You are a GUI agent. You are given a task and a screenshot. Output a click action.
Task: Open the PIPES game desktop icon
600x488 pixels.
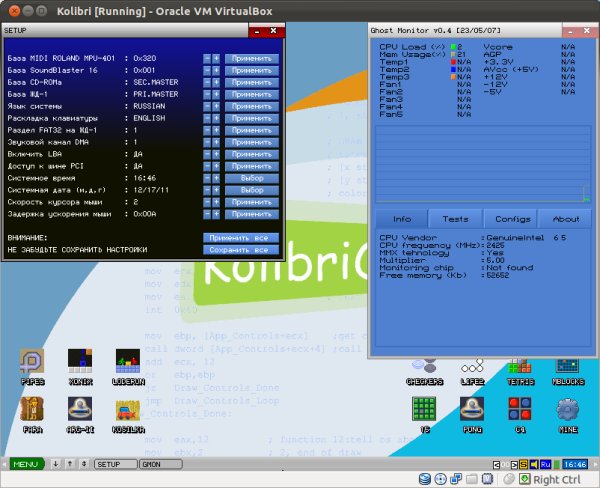coord(32,362)
